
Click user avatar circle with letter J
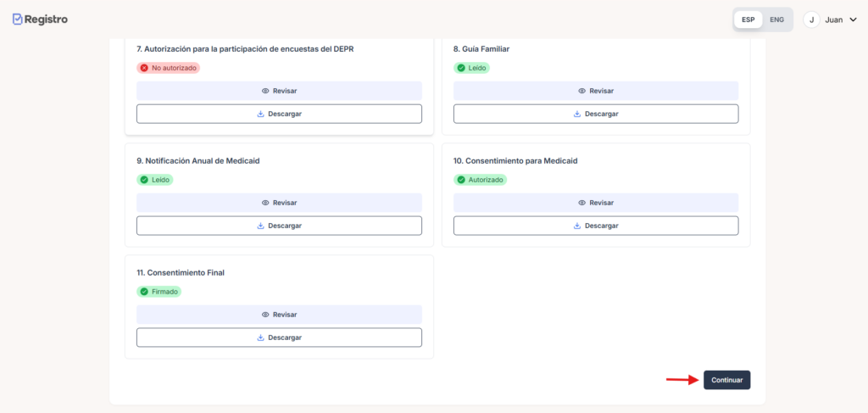pyautogui.click(x=811, y=20)
